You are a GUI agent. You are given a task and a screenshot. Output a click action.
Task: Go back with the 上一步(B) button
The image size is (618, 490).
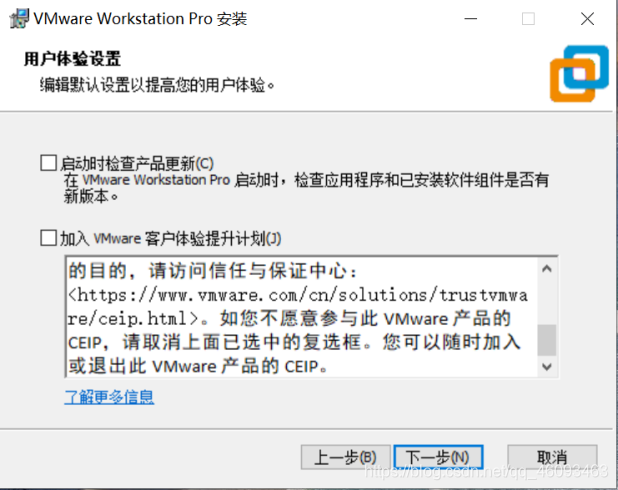[x=345, y=457]
